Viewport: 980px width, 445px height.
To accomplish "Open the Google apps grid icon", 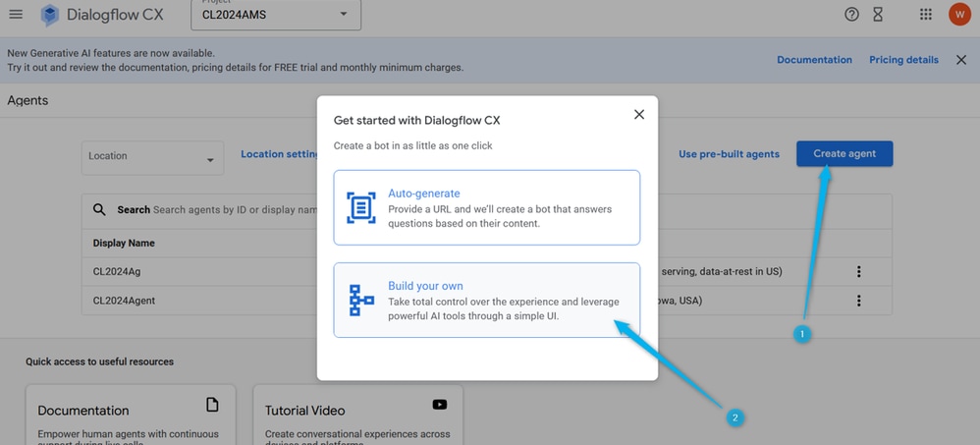I will (926, 15).
